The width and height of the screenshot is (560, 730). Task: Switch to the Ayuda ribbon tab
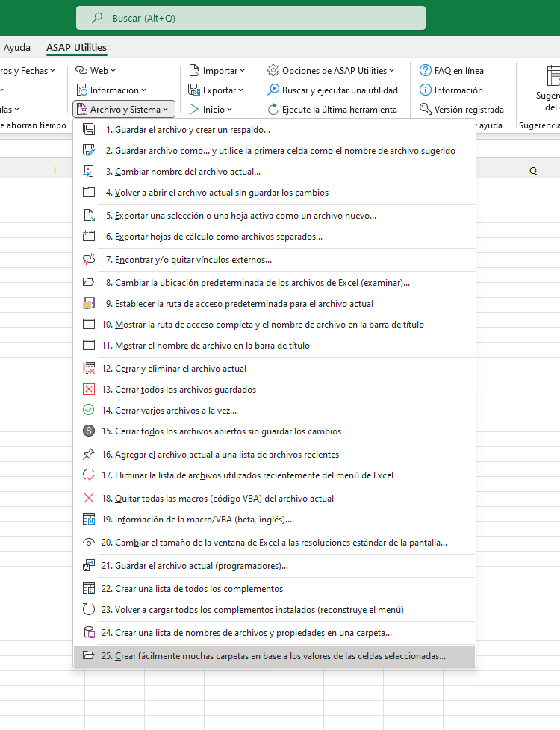point(16,48)
